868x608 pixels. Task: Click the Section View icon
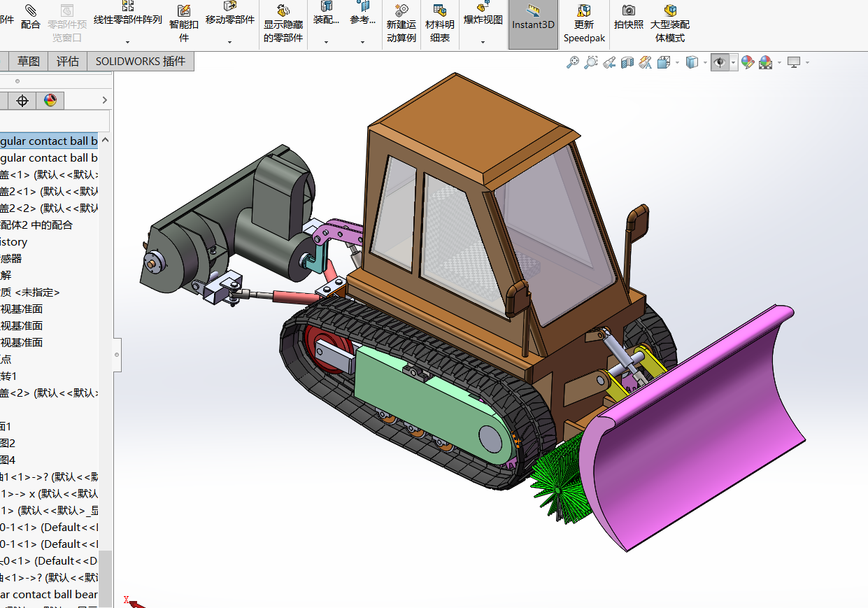coord(627,62)
